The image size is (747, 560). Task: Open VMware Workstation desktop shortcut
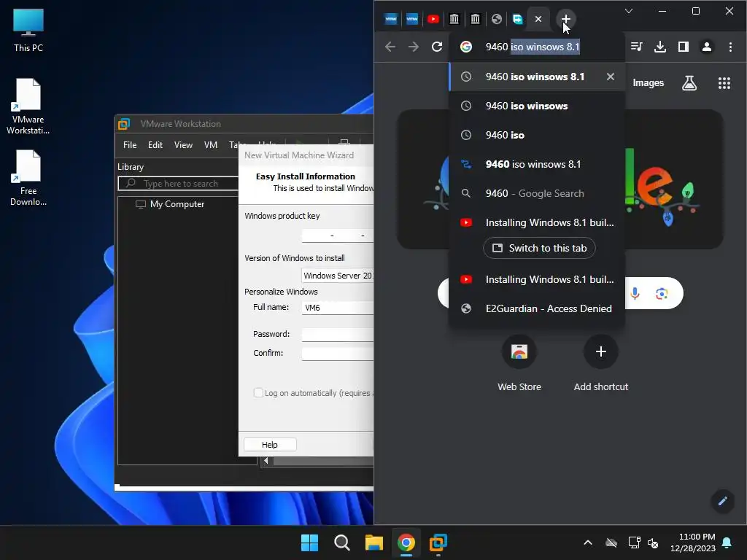[28, 106]
